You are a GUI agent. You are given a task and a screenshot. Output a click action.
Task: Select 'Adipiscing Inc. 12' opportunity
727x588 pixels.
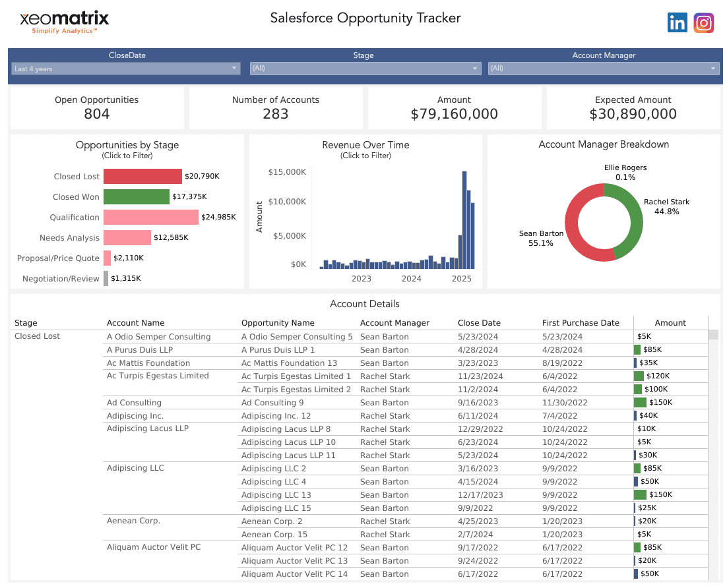click(x=276, y=416)
